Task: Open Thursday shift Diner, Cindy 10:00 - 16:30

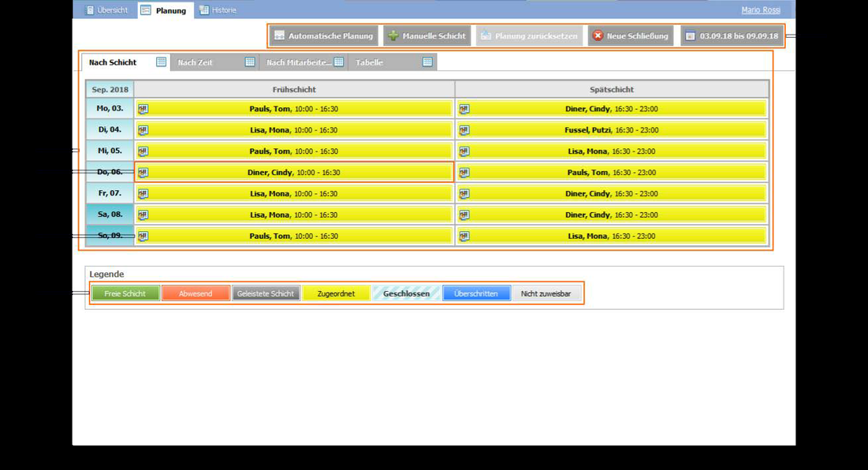Action: 294,172
